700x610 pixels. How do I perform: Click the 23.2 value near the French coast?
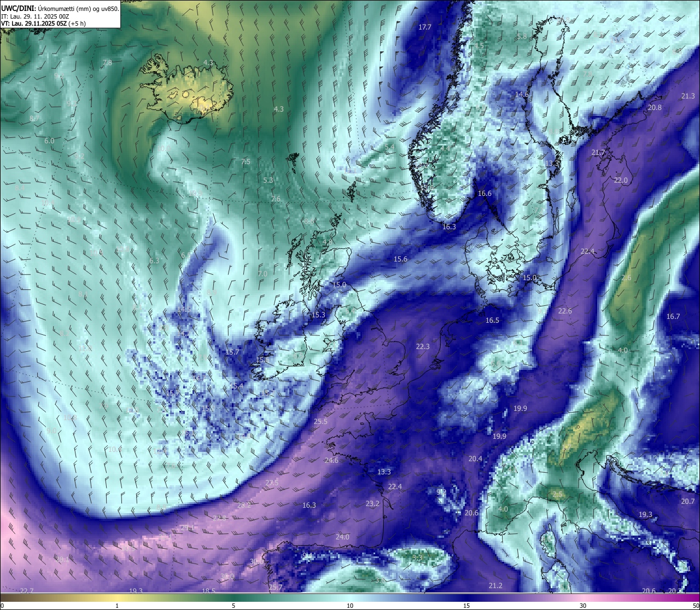(372, 504)
